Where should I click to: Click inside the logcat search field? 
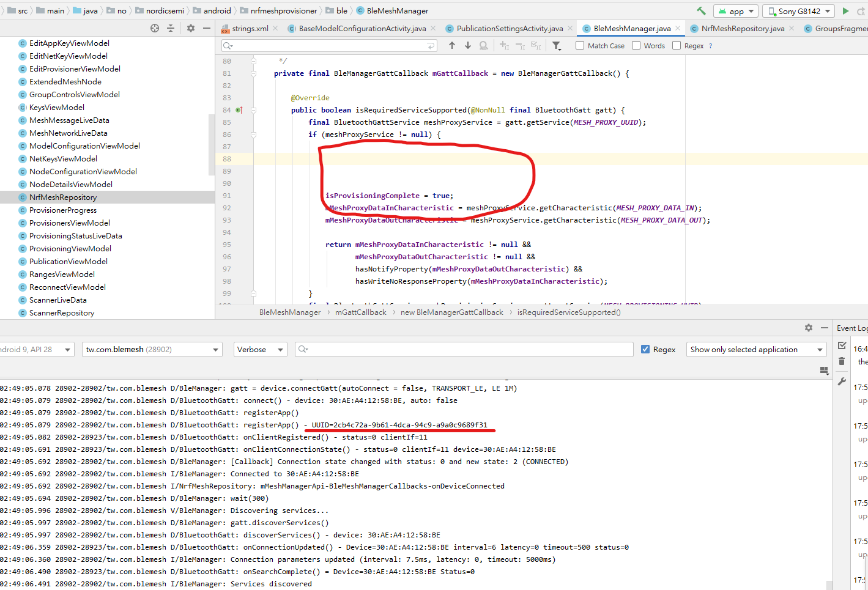click(x=465, y=349)
